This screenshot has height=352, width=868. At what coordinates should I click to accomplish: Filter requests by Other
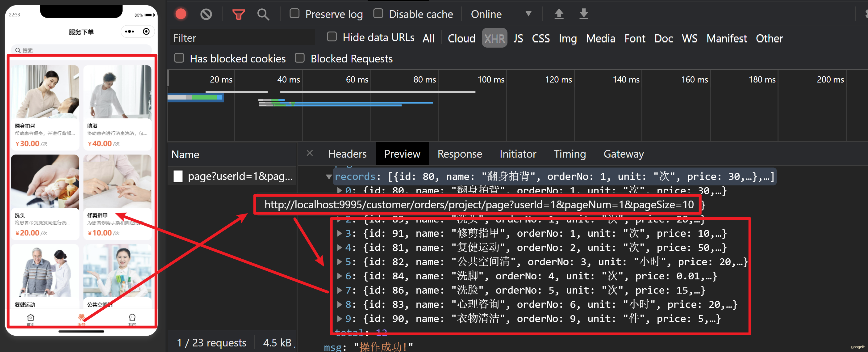point(769,38)
